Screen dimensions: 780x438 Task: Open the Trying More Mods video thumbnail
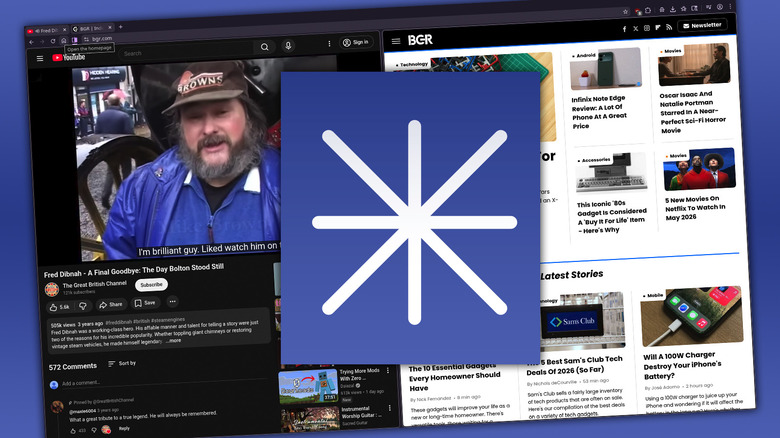308,387
